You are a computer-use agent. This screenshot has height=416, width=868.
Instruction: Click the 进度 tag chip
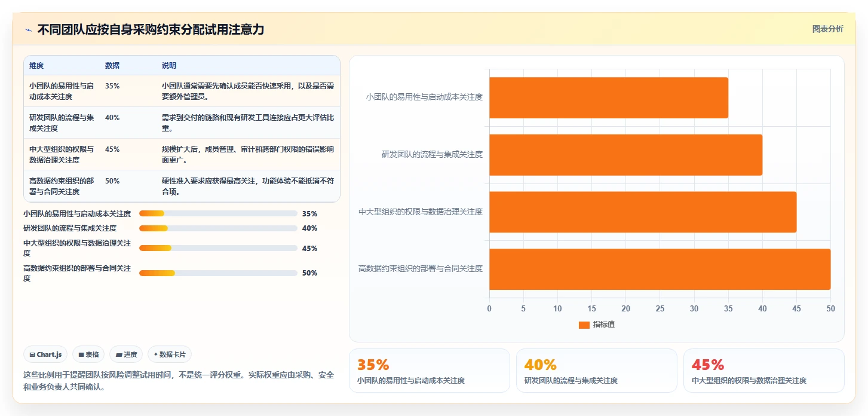tap(126, 354)
